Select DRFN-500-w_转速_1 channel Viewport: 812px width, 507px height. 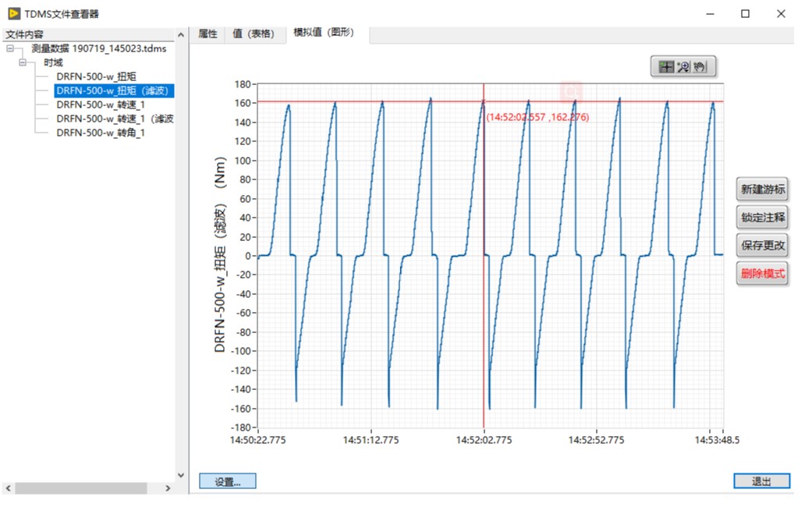tap(100, 105)
